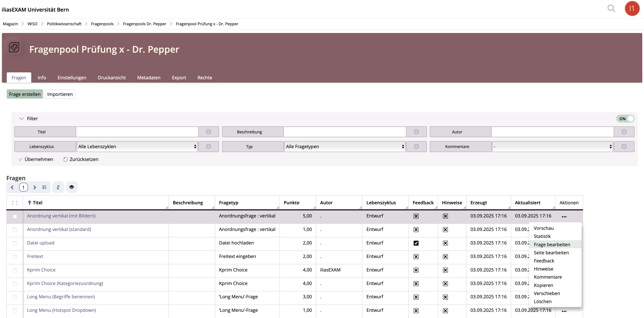Remove the Titel filter with minus icon
The image size is (644, 318).
pos(208,132)
